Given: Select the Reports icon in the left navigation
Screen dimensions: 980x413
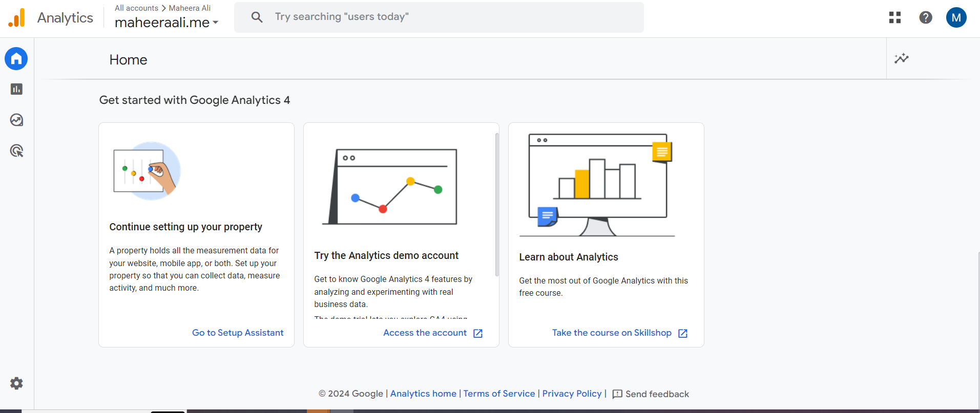Looking at the screenshot, I should (16, 89).
